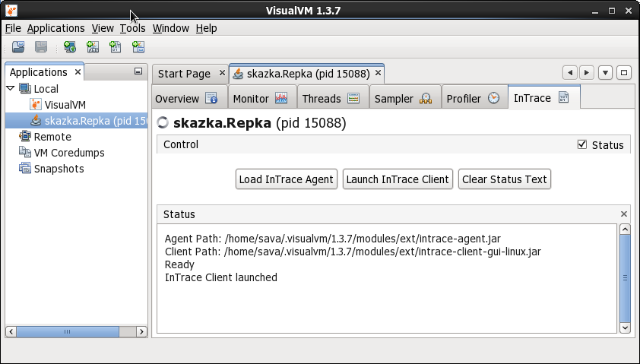
Task: Close the Status section
Action: (624, 214)
